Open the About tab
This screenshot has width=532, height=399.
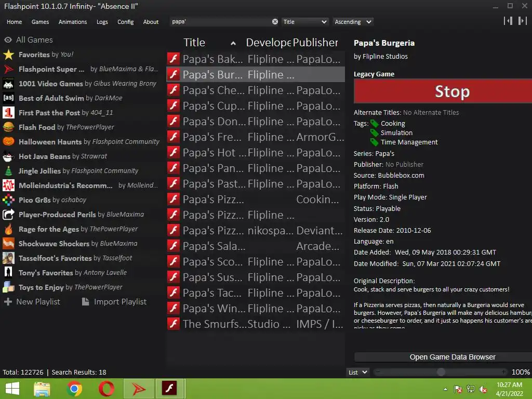pos(151,22)
